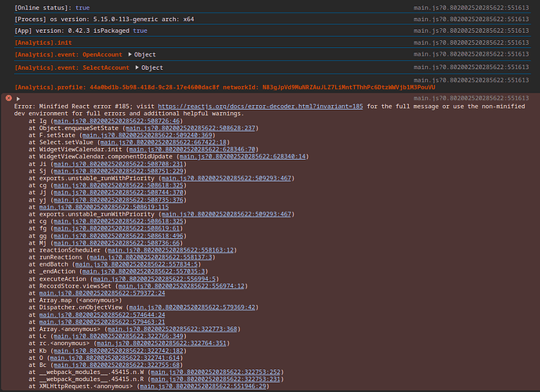
Task: Open the runReactions stack frame link
Action: (151, 257)
